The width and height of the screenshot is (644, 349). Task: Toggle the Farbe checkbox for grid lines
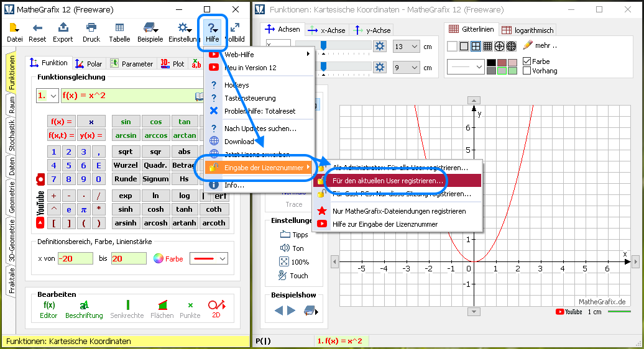[527, 61]
